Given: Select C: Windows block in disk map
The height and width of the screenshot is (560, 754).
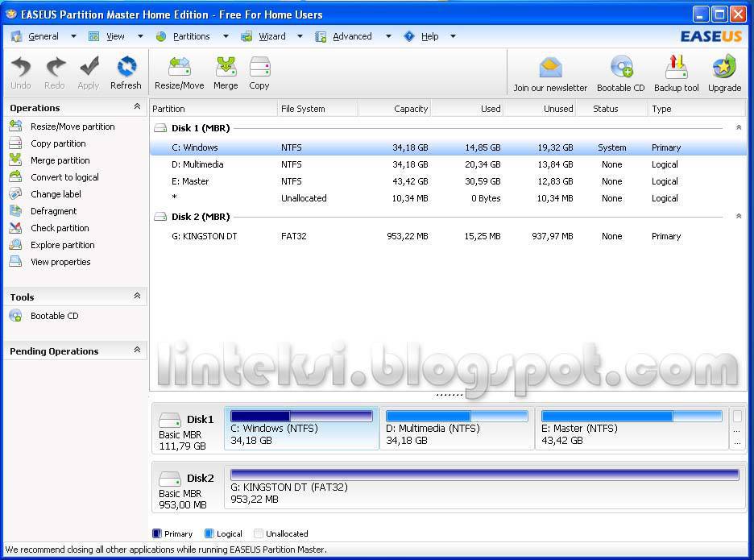Looking at the screenshot, I should click(x=301, y=428).
